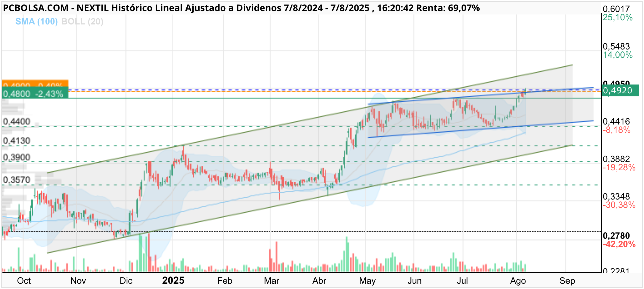Screen dimensions: 644x289
Task: Click the Abr month label
Action: (319, 281)
